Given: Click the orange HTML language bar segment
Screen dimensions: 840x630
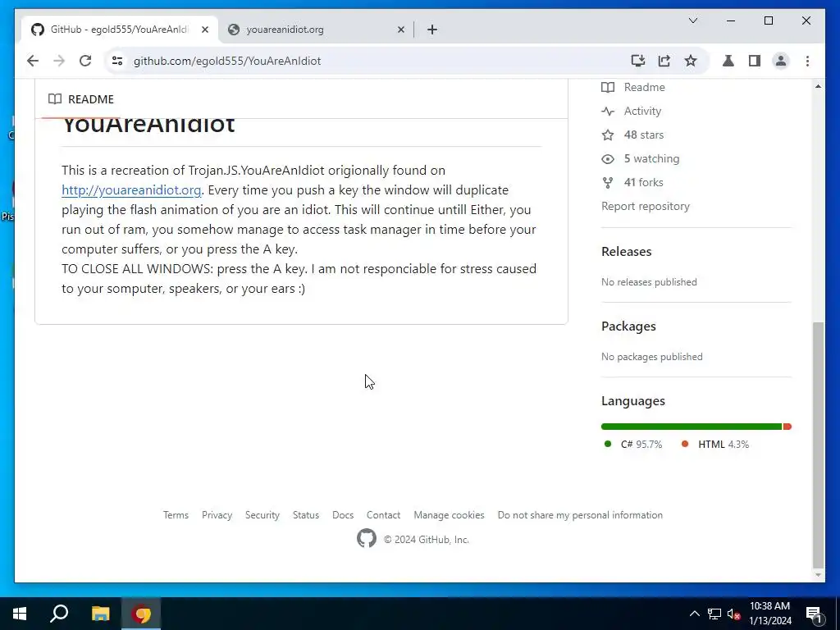Looking at the screenshot, I should click(x=787, y=427).
